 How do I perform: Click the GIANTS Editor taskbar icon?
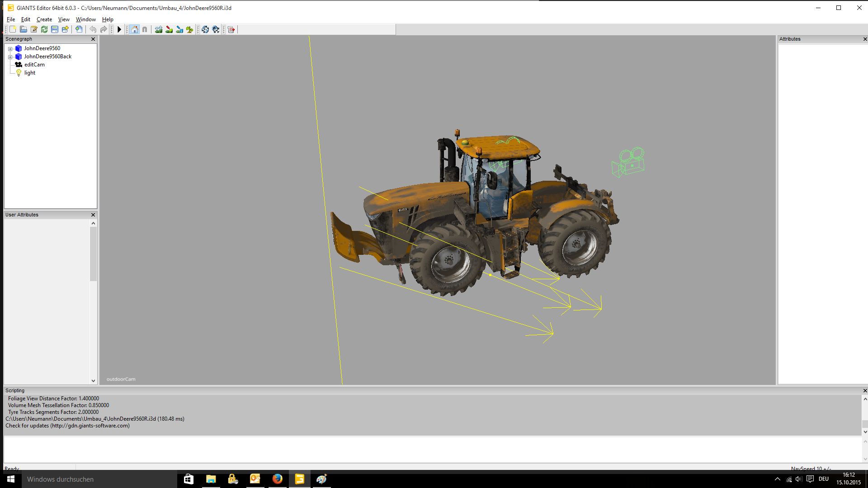point(299,479)
